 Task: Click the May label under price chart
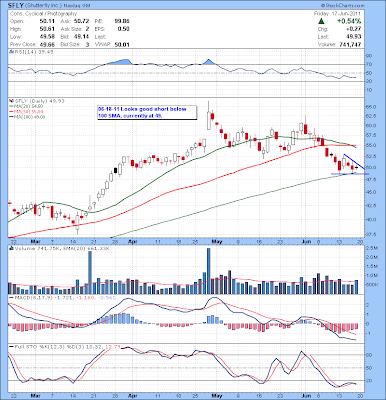(x=217, y=242)
